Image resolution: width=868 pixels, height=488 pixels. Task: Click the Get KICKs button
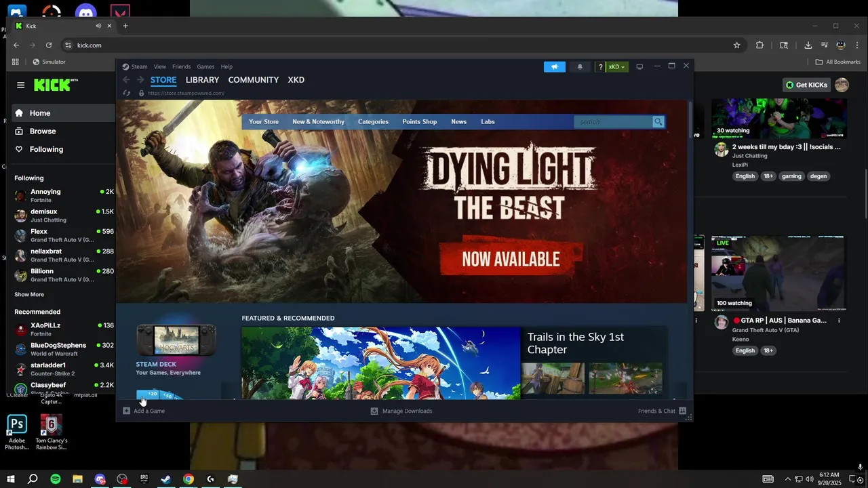click(x=806, y=85)
